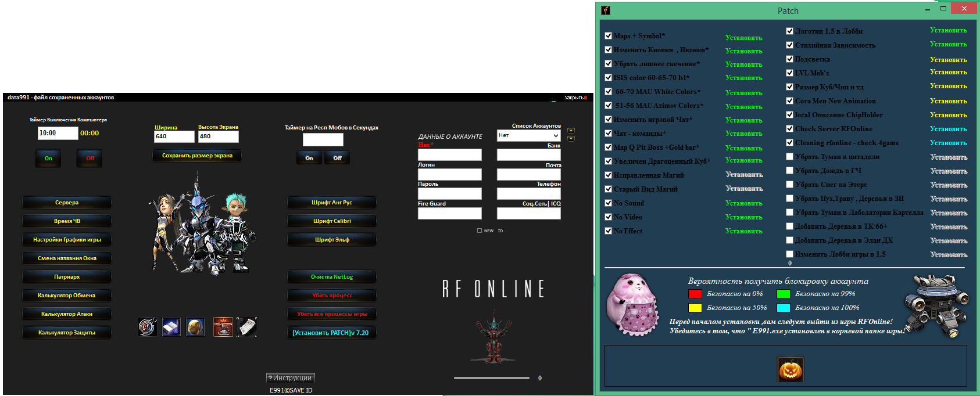Turn Off the mob respawn timer
Screen dimensions: 980x396
click(337, 158)
